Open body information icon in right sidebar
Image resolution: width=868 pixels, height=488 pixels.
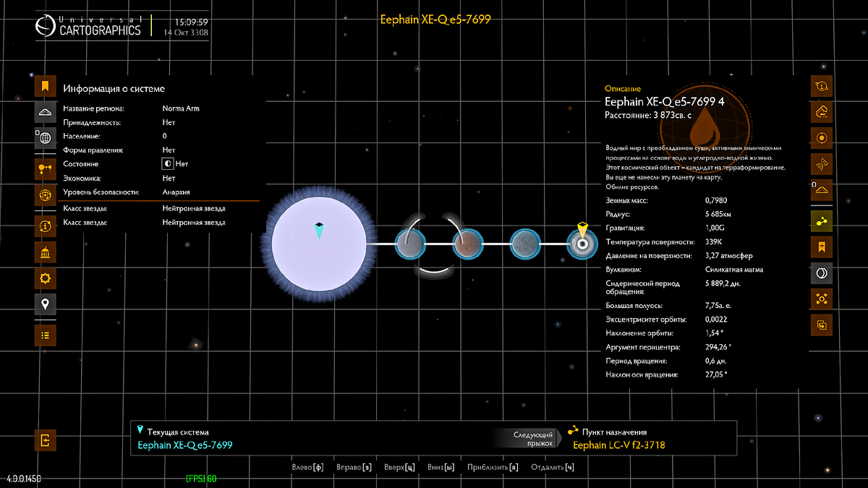tap(822, 86)
